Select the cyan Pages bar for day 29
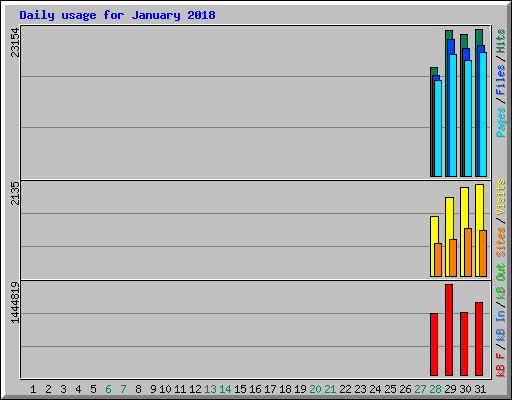Viewport: 512px width, 400px height. (453, 115)
